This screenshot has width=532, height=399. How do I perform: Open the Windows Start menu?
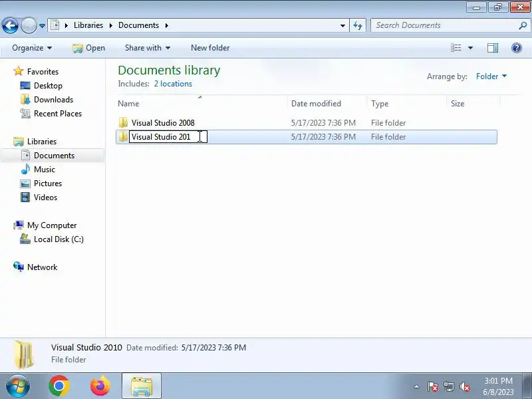[18, 386]
